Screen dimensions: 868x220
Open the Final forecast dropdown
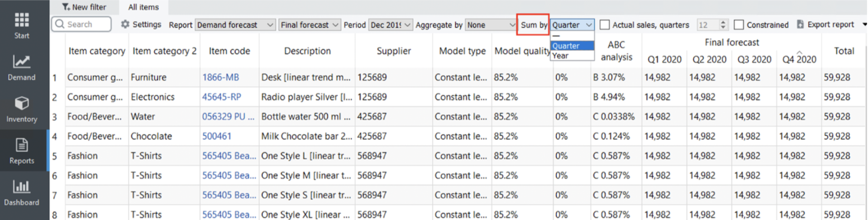310,25
